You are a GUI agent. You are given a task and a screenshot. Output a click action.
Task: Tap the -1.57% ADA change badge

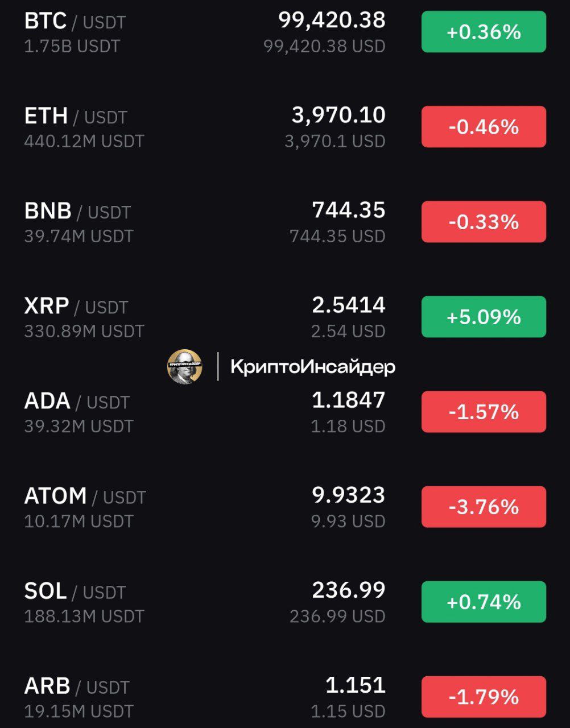click(484, 412)
